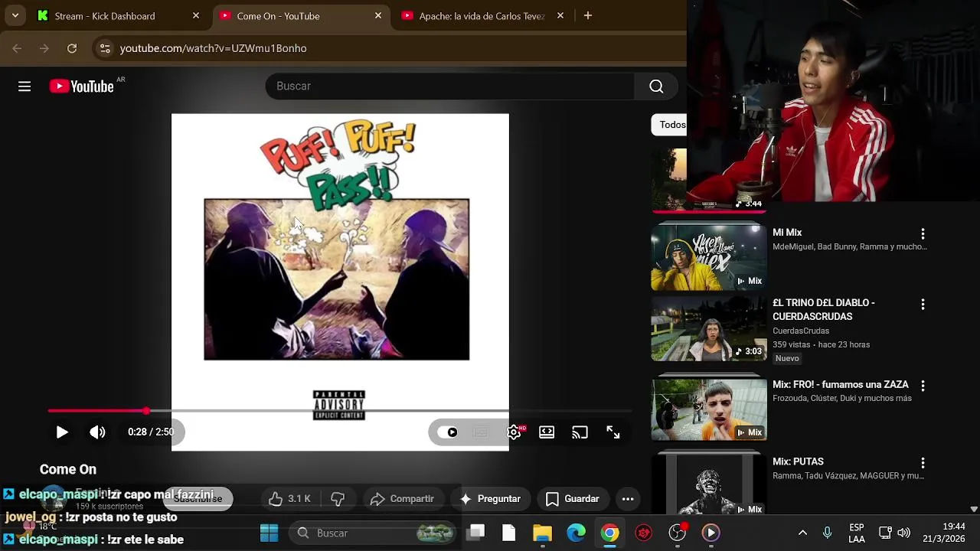
Task: Go back in the browser
Action: tap(17, 48)
